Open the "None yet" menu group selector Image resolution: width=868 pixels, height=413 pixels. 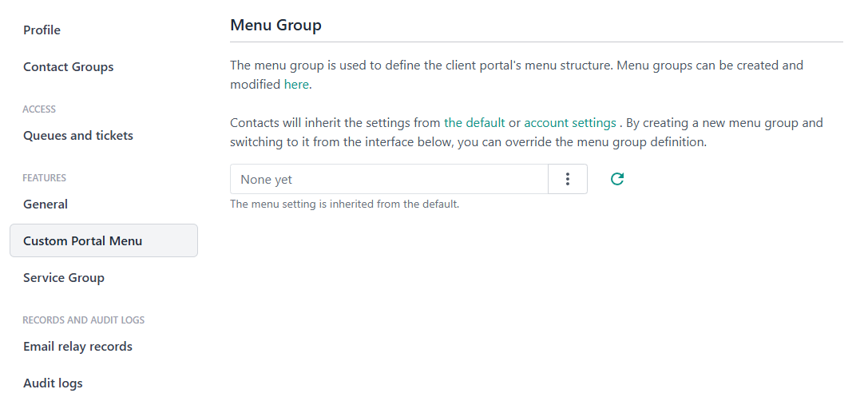(389, 179)
